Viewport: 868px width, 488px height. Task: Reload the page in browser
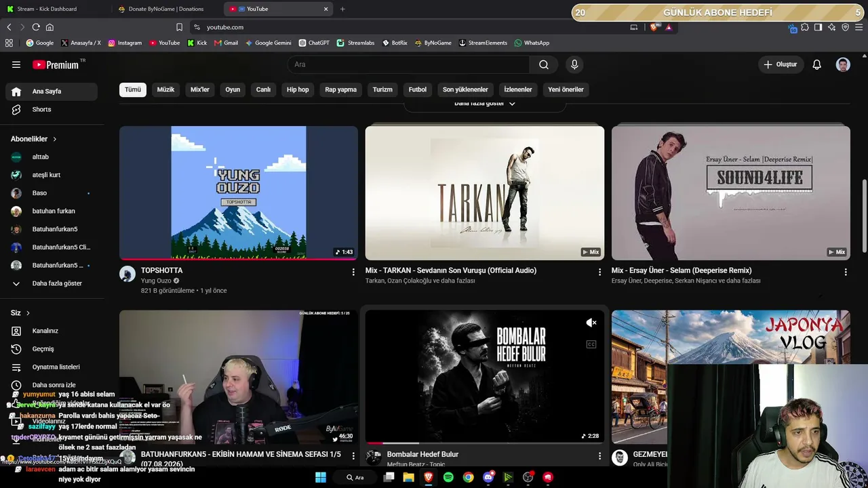[36, 27]
